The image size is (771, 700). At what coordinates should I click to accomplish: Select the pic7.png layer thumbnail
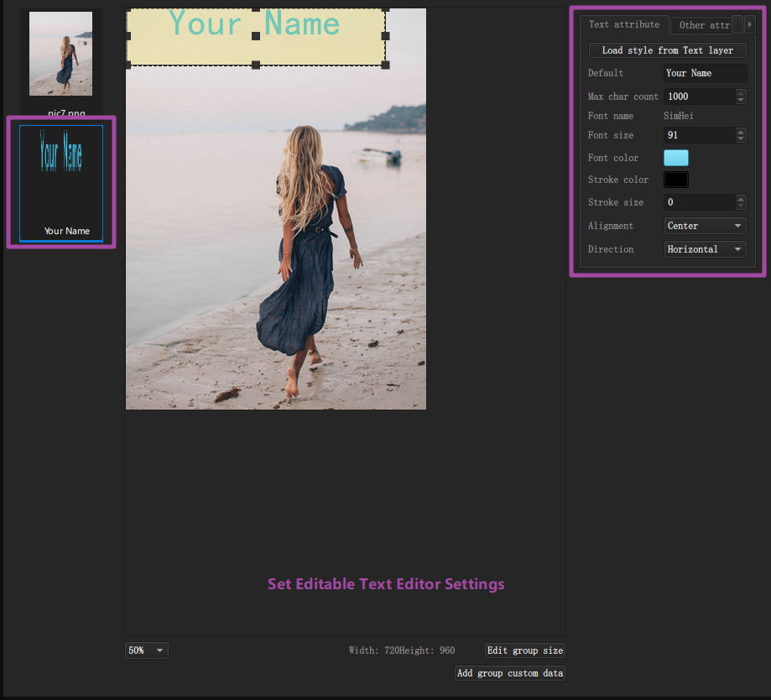[x=61, y=54]
